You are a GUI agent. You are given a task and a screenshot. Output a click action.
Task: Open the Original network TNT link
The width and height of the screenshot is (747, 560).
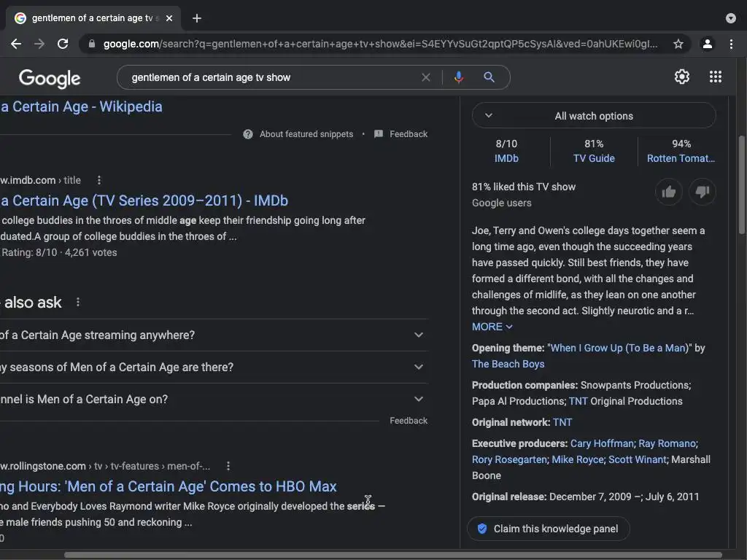click(562, 422)
